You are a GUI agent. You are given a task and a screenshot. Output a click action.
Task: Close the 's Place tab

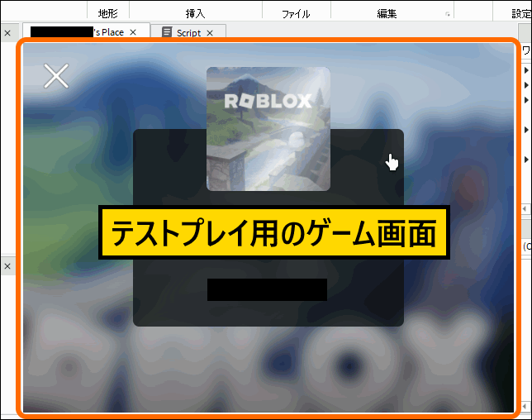click(x=133, y=32)
